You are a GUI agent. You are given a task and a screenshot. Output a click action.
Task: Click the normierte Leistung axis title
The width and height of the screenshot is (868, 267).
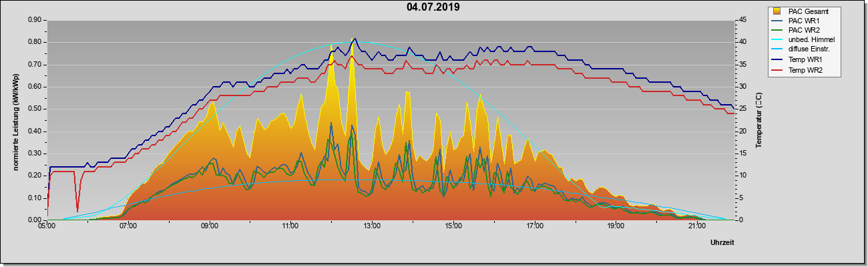coord(16,120)
